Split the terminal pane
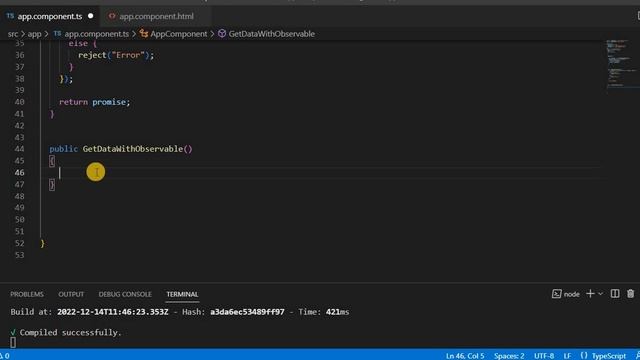 615,294
